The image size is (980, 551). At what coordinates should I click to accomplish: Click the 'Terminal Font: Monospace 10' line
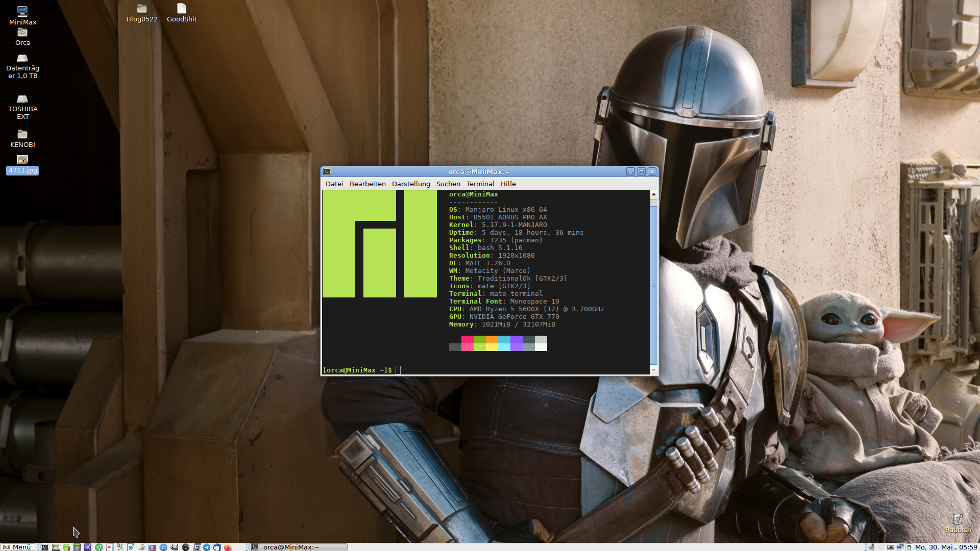tap(504, 302)
